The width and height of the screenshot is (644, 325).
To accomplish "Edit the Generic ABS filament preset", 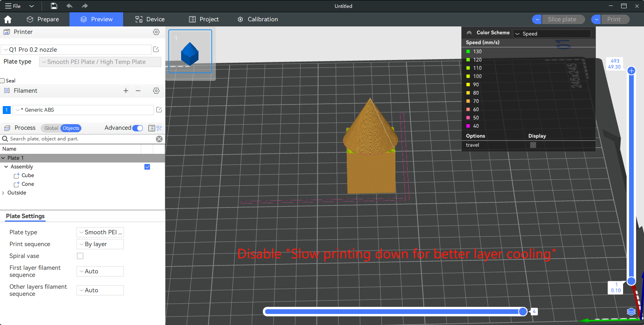I will point(159,110).
